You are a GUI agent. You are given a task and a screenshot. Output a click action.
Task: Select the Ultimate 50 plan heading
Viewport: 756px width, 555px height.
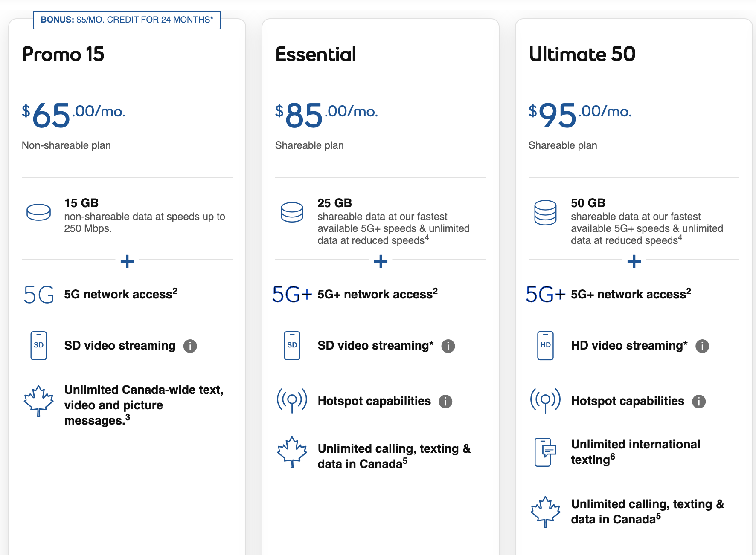[582, 54]
